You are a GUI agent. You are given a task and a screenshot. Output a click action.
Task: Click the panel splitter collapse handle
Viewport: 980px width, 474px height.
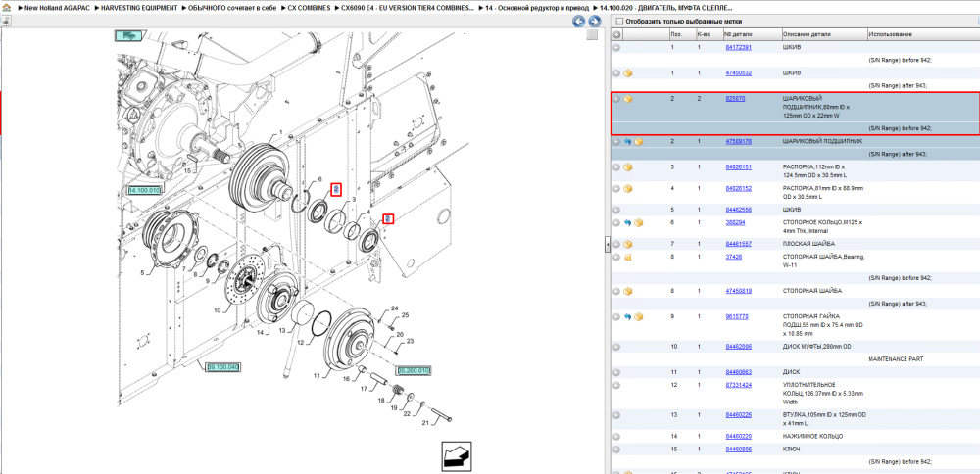click(x=608, y=245)
